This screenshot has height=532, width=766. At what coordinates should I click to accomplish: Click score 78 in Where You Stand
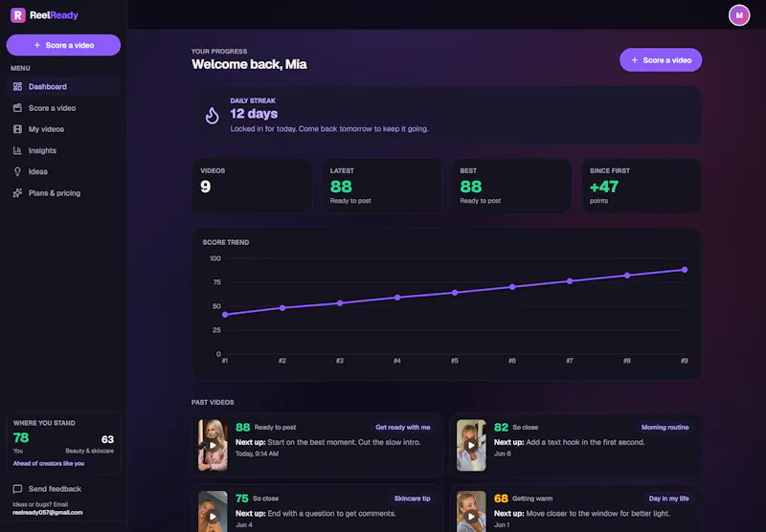click(21, 438)
